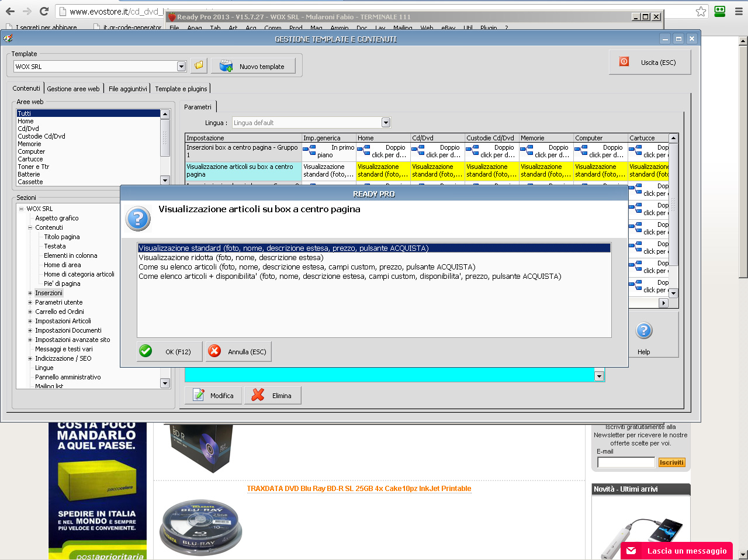Expand Impostazioni avanzate sito node

click(x=30, y=340)
